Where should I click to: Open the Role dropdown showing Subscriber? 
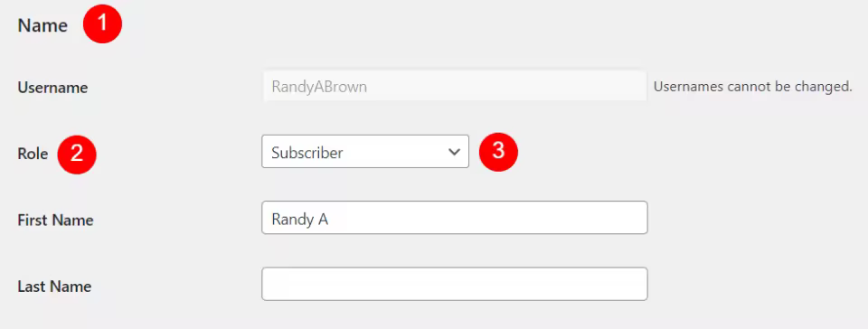tap(365, 152)
